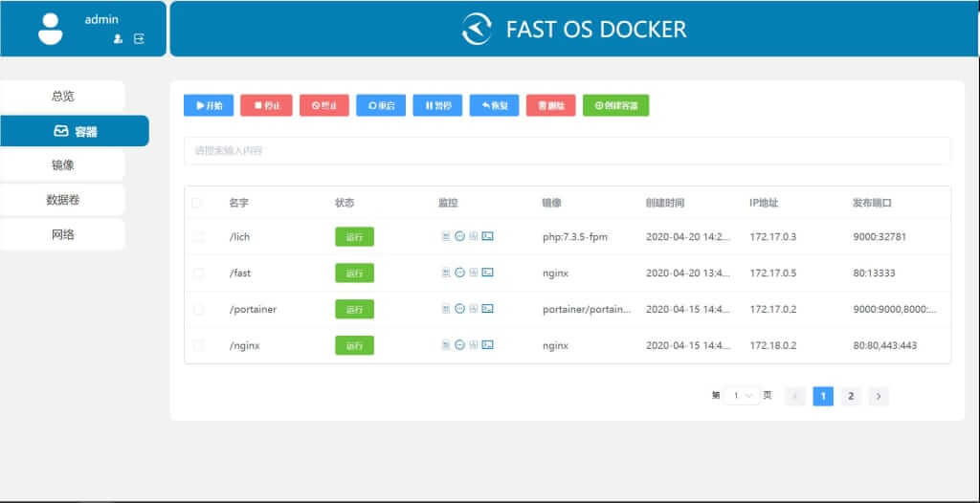Check the checkbox for /portainer container
Screen dimensions: 980x503
[197, 309]
